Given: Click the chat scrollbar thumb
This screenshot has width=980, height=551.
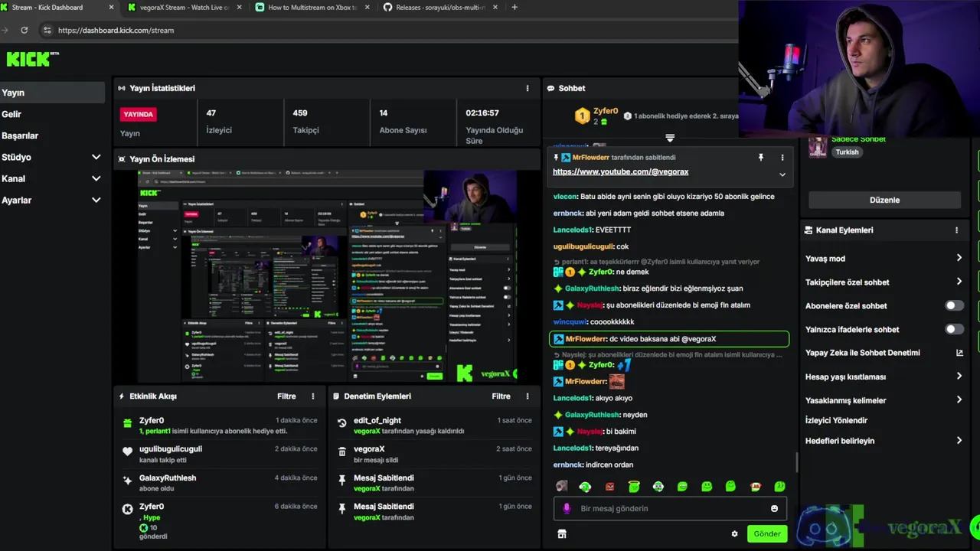Looking at the screenshot, I should point(796,462).
